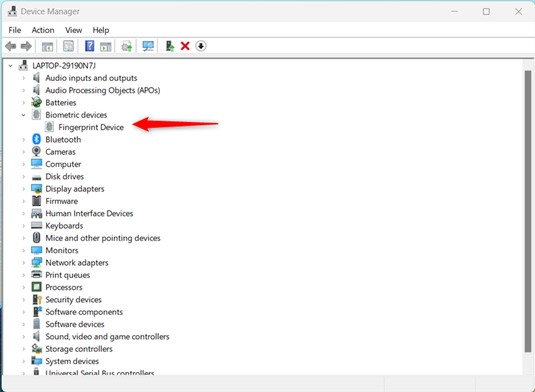Click the Storage controllers icon

37,348
